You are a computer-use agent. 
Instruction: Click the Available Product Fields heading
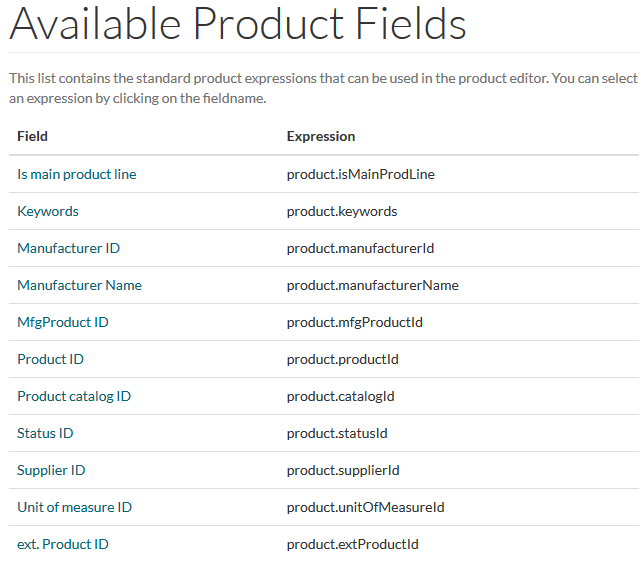click(238, 24)
